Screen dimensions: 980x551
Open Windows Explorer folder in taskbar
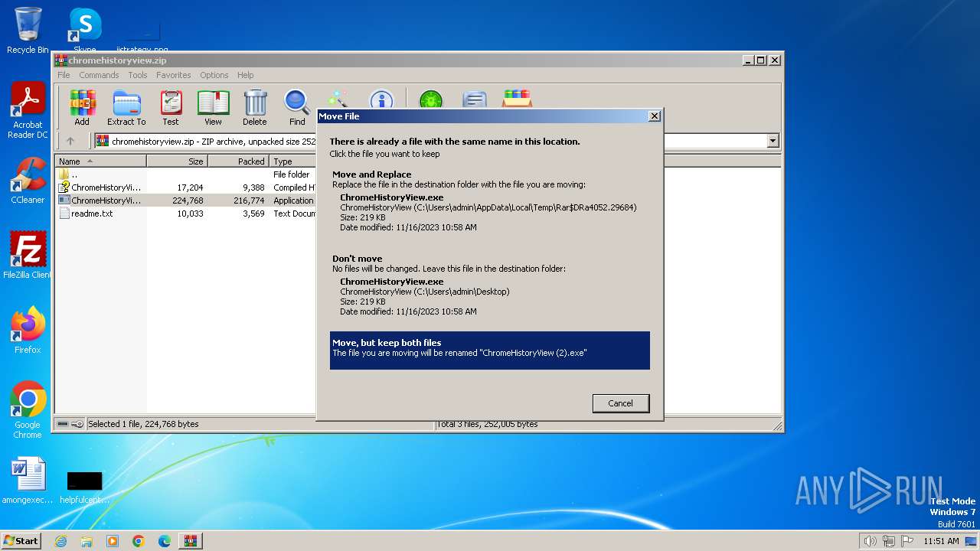(87, 541)
